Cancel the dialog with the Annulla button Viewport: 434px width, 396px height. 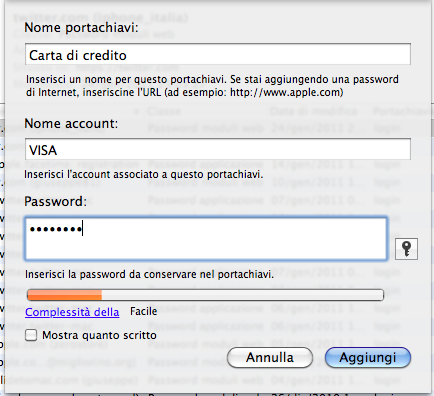(x=270, y=358)
